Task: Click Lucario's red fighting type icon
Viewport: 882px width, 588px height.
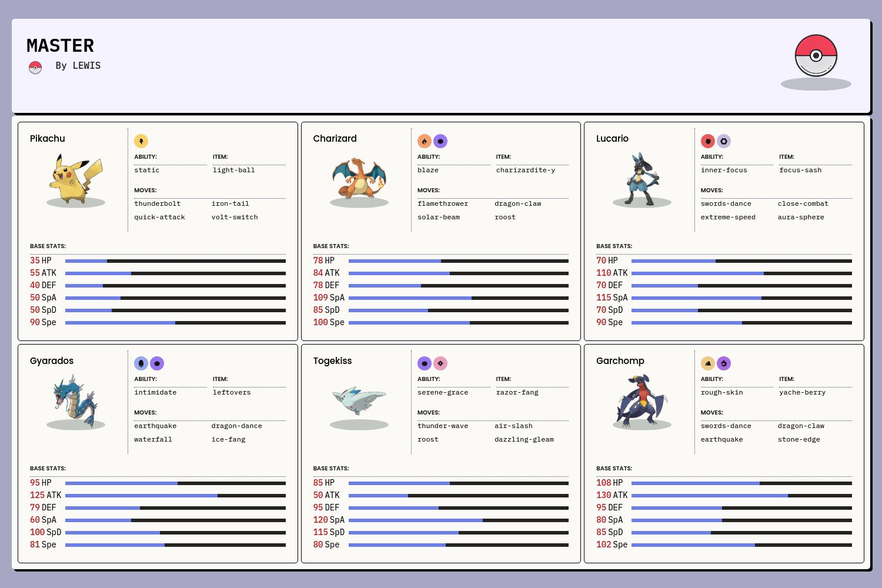Action: click(x=708, y=141)
